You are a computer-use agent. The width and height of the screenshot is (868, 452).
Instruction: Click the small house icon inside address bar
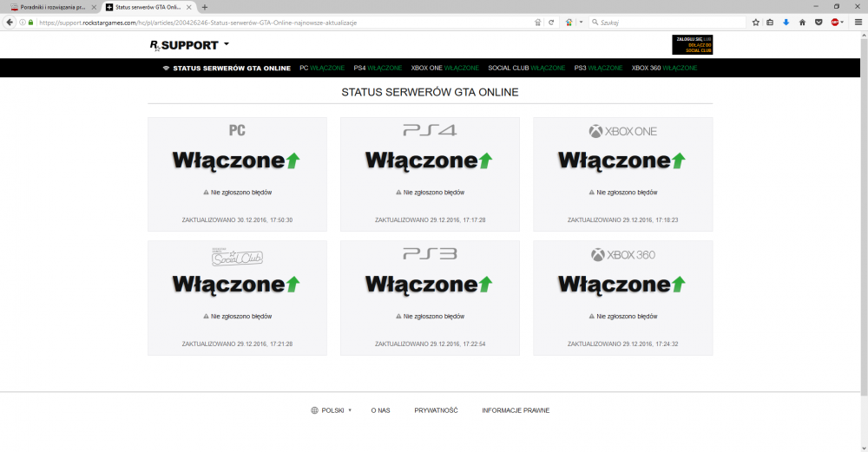[537, 23]
